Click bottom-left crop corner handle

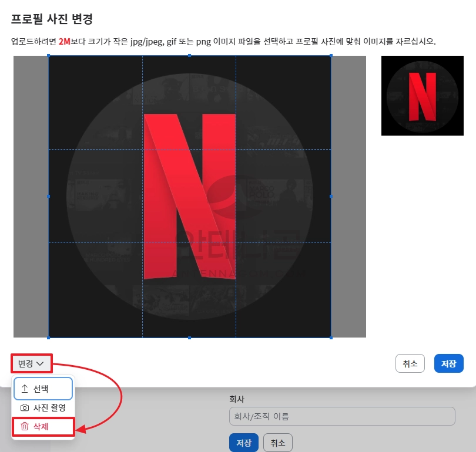(x=49, y=338)
